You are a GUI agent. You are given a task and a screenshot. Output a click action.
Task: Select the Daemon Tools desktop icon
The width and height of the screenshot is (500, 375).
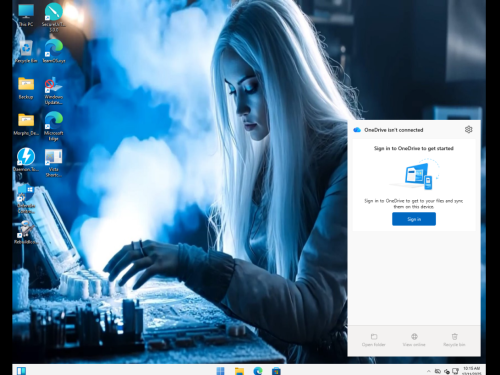(26, 160)
